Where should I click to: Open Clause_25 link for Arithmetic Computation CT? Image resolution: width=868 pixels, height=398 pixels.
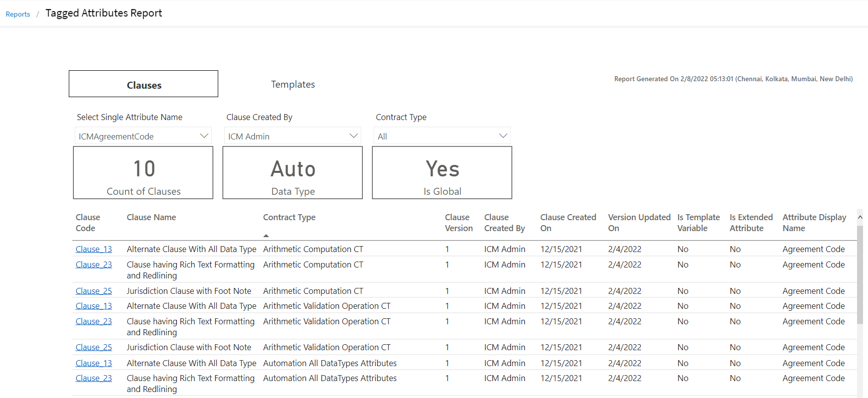point(94,291)
